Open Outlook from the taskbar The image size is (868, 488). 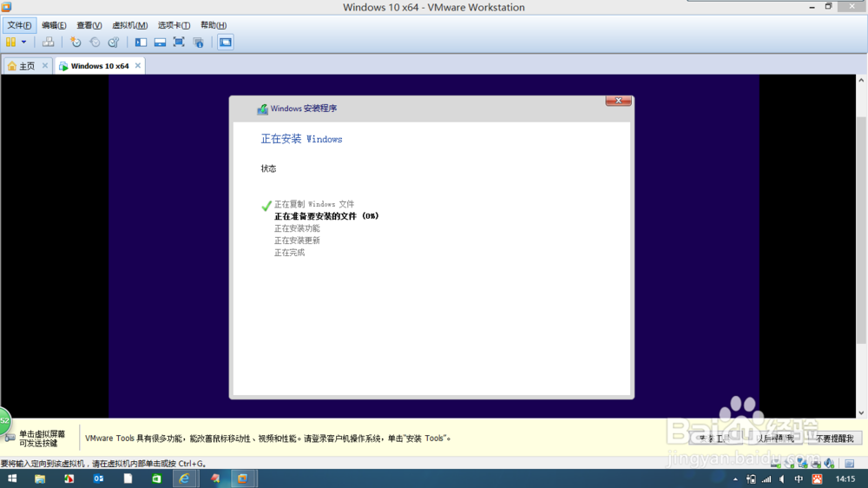[99, 478]
